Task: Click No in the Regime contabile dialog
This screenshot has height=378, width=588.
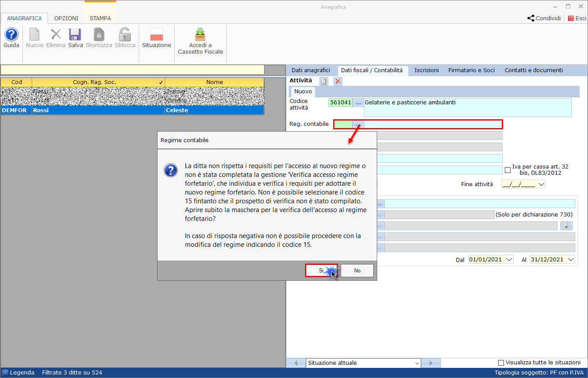Action: click(357, 271)
